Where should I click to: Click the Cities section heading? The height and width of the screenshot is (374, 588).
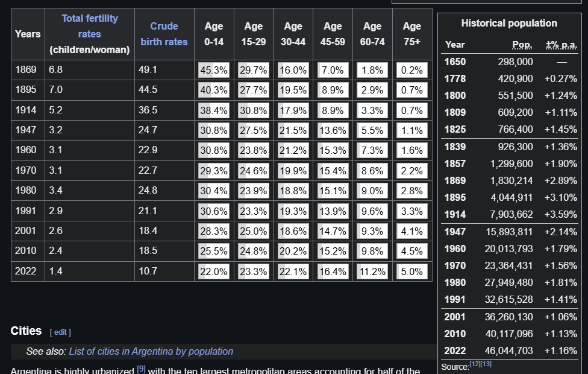(x=27, y=331)
